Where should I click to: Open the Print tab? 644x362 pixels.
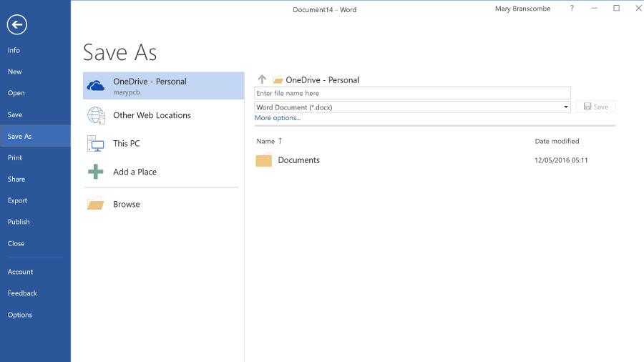pos(35,157)
